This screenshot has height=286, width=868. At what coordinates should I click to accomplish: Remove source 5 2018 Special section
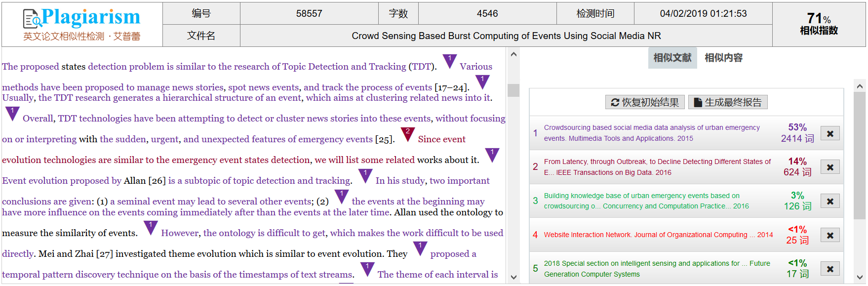(830, 269)
